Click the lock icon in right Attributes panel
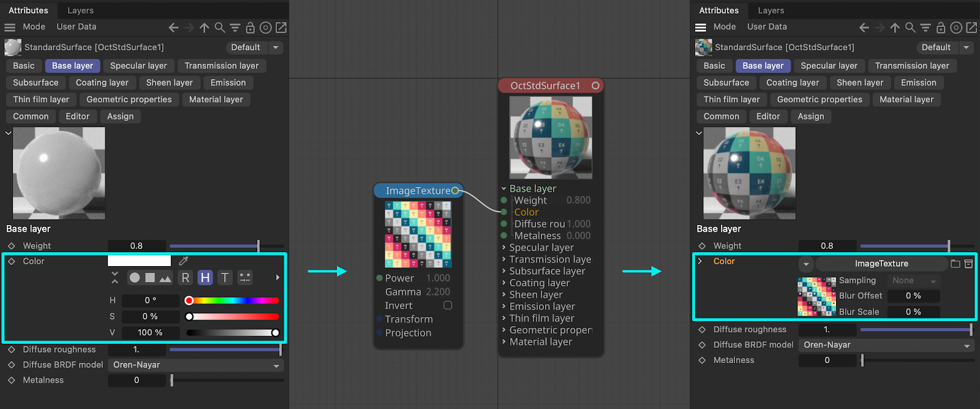This screenshot has width=980, height=409. tap(941, 27)
